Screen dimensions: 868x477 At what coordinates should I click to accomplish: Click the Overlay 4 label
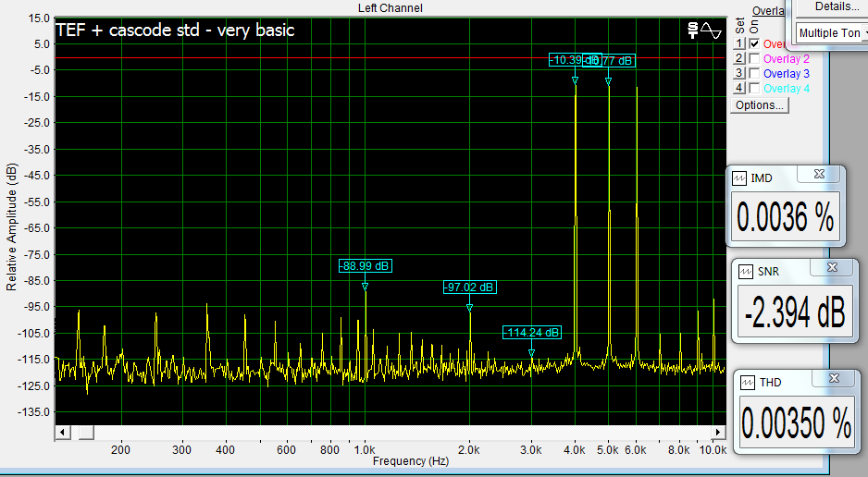point(786,89)
